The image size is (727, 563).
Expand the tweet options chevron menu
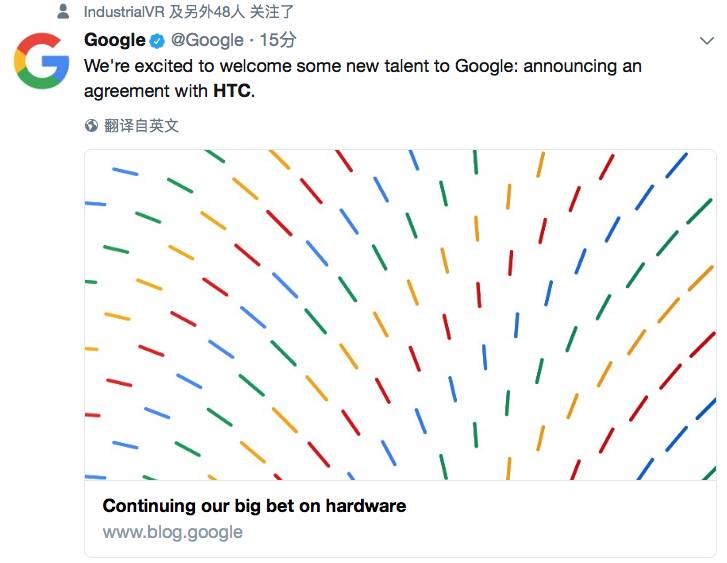coord(706,40)
